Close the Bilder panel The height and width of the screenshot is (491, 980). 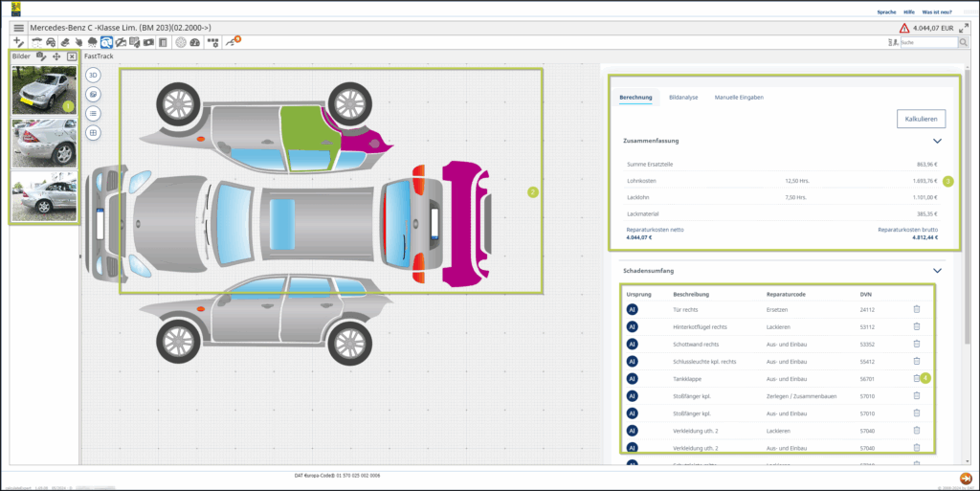pyautogui.click(x=72, y=57)
